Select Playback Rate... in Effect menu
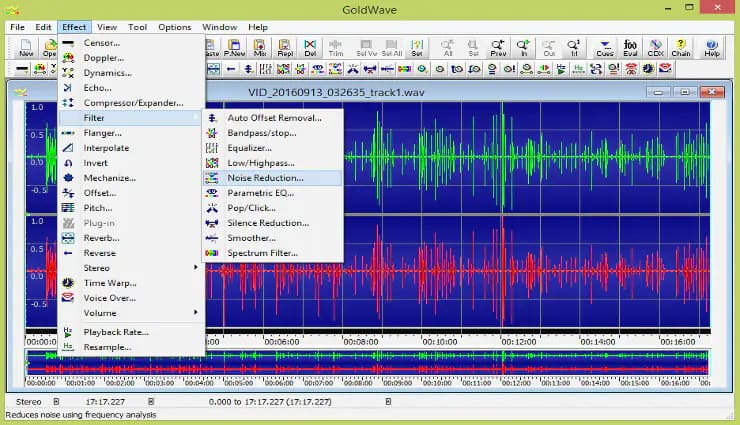Screen dimensions: 740x425 click(x=131, y=332)
